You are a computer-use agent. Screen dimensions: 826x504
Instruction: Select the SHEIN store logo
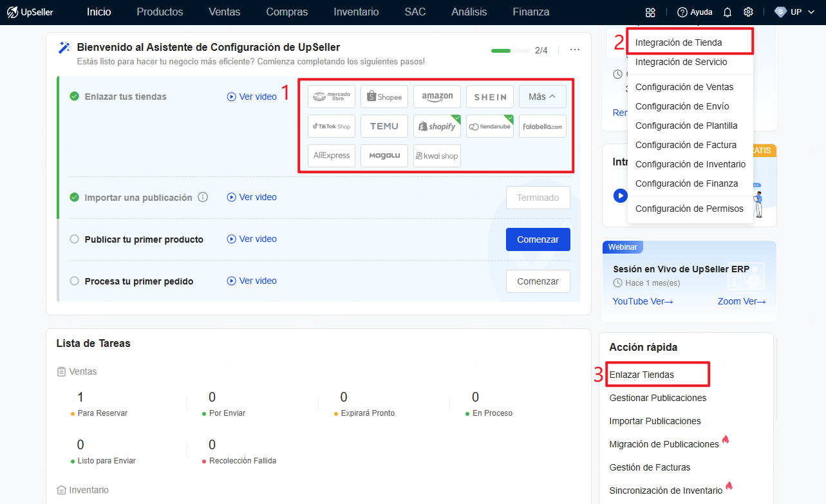490,97
